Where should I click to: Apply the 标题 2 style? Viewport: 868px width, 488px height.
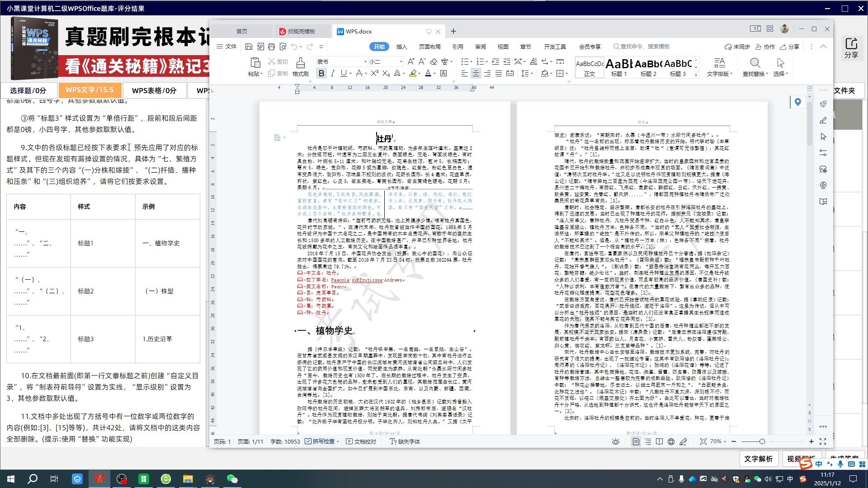tap(648, 67)
